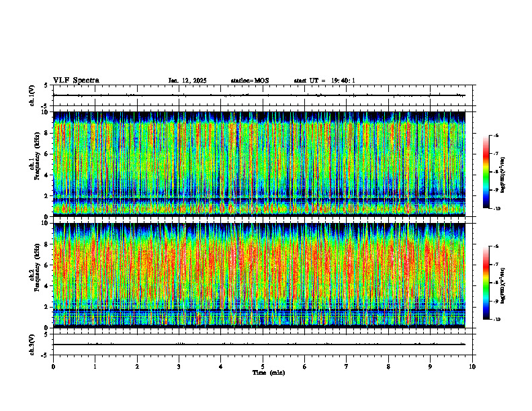Select the ch.1 spectrogram panel
This screenshot has width=532, height=411.
[259, 164]
